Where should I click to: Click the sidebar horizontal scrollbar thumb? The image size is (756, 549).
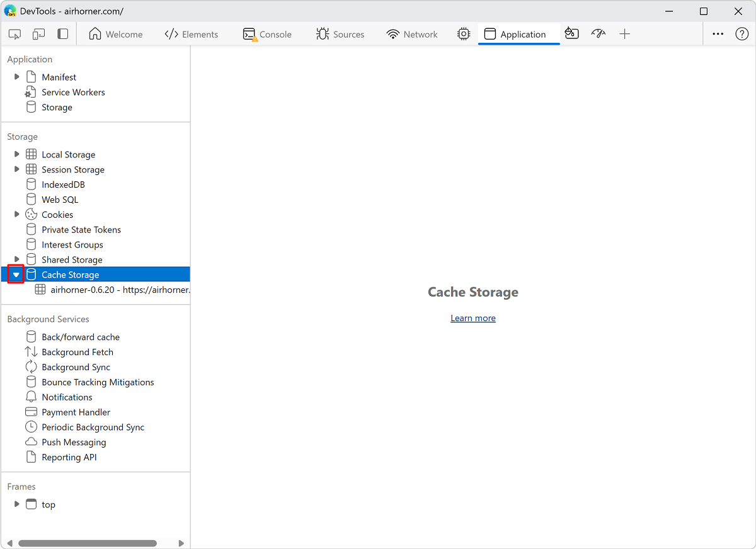point(87,543)
